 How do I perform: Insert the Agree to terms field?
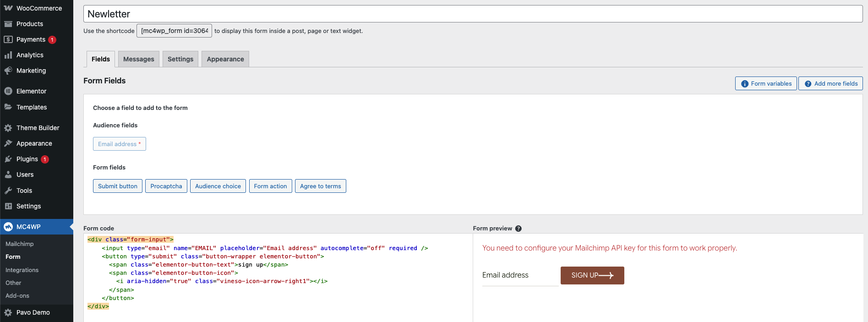(320, 186)
